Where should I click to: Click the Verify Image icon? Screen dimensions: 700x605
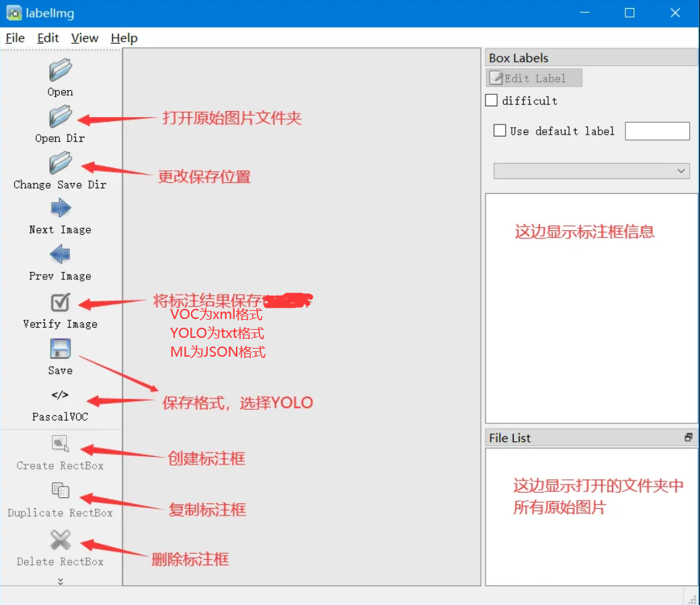tap(61, 302)
